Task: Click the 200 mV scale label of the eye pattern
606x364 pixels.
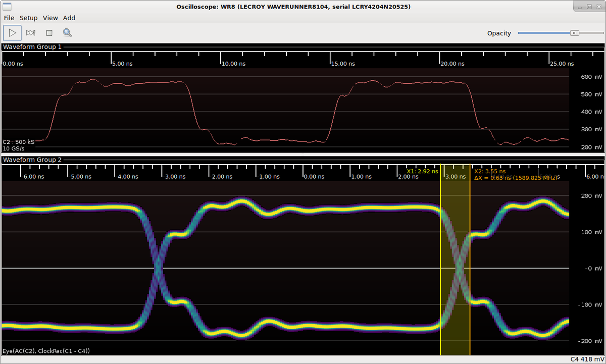Action: (591, 196)
